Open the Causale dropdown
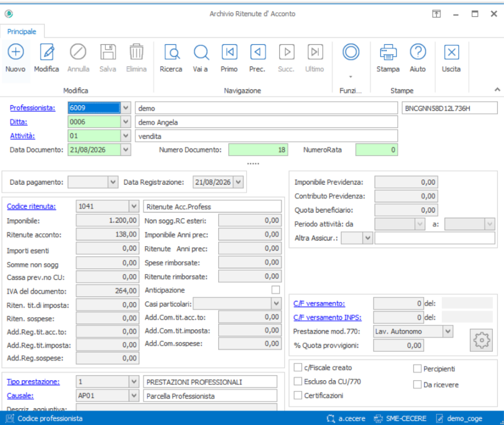 point(134,395)
